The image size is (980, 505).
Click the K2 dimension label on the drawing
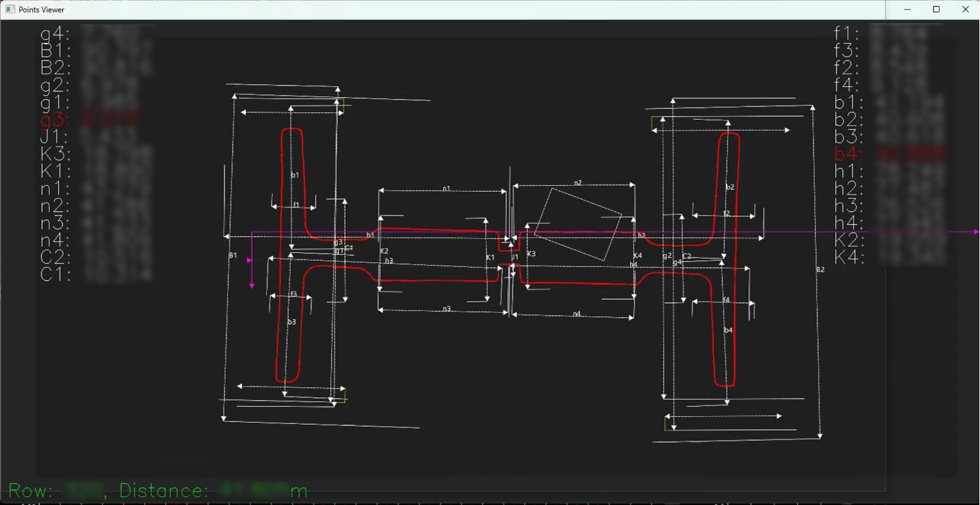[384, 252]
